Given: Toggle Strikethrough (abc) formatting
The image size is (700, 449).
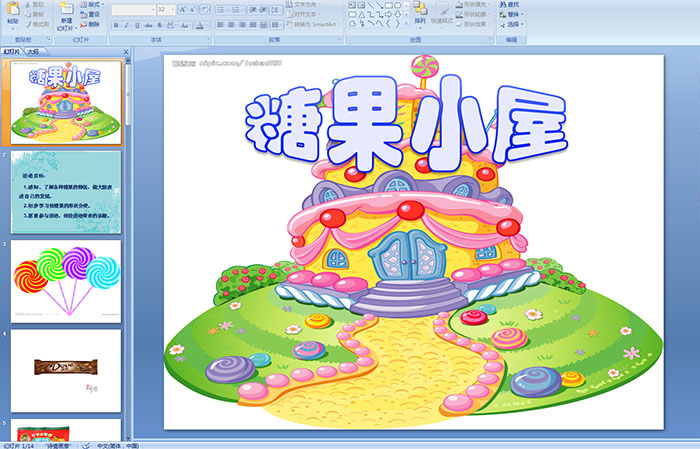Looking at the screenshot, I should pos(148,26).
